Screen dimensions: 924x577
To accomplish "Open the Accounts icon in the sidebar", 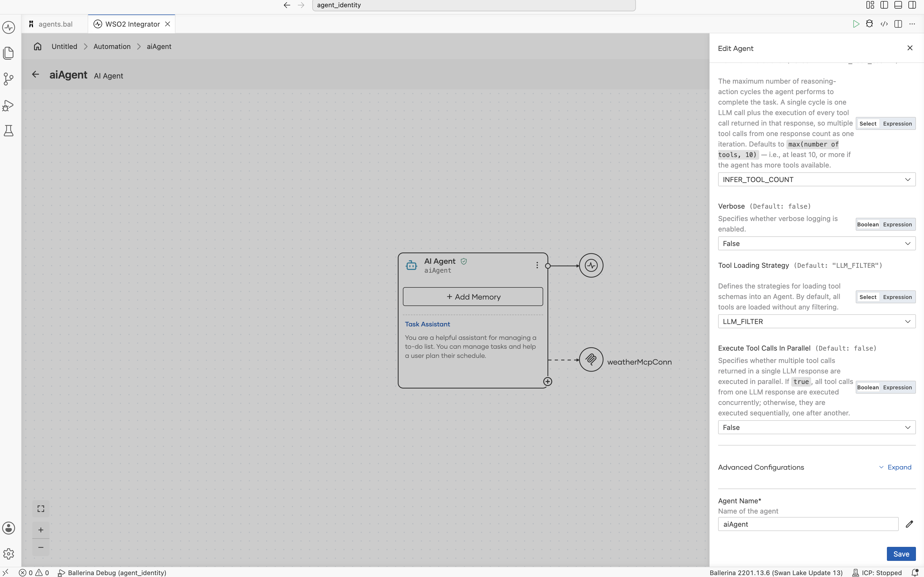I will [8, 528].
